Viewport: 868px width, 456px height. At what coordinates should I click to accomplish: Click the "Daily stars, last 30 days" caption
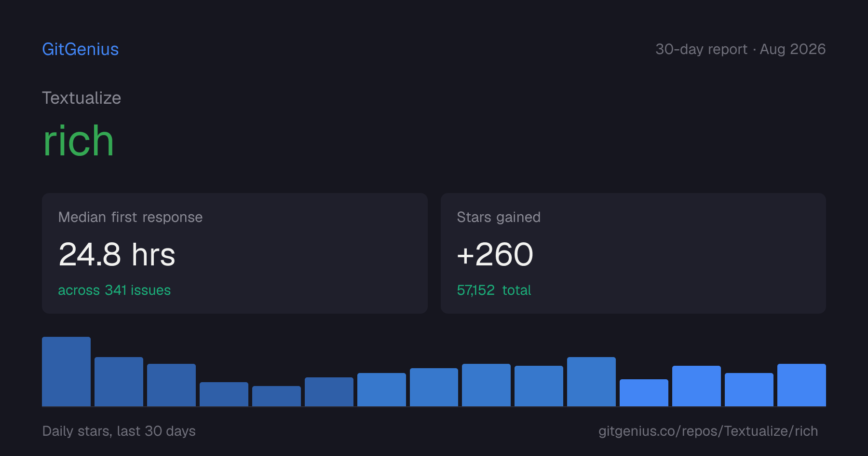(119, 431)
